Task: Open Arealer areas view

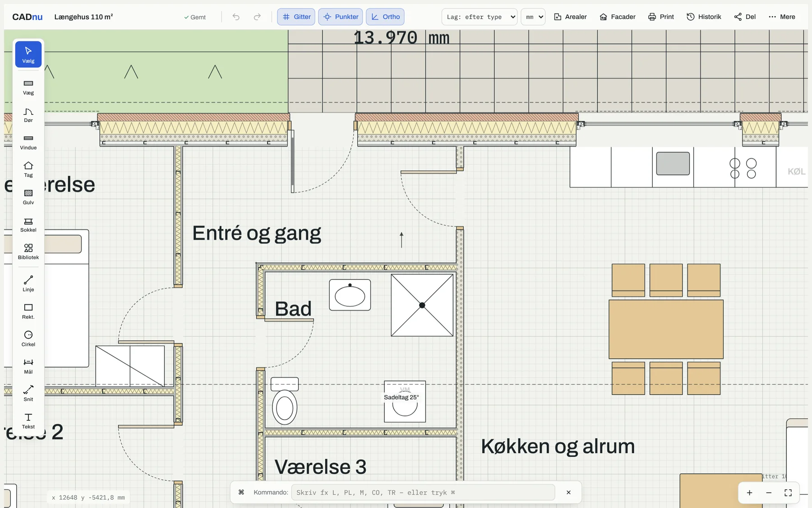Action: point(570,17)
